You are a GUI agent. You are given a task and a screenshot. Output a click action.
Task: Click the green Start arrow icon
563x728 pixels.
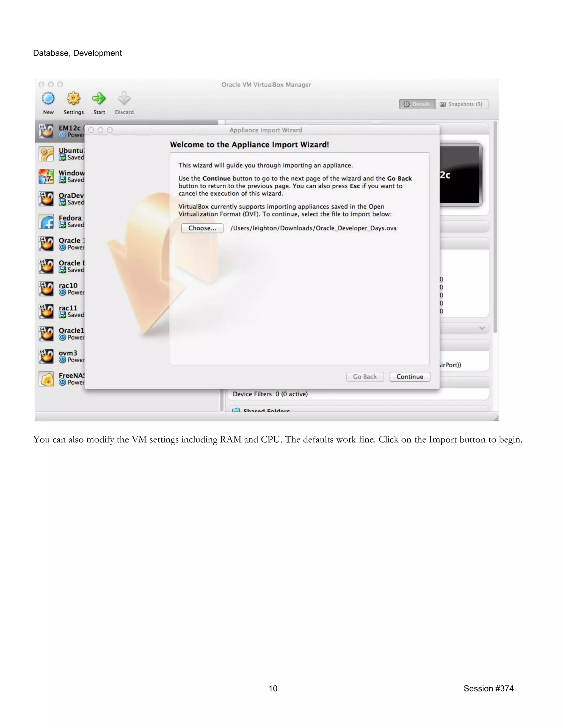(99, 98)
